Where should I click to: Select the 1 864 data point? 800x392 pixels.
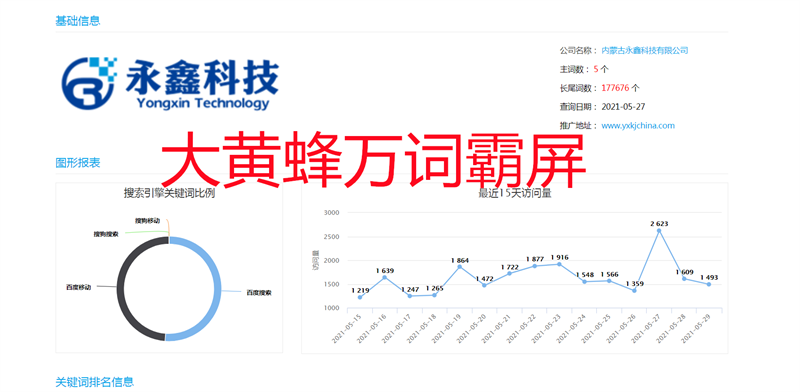click(x=460, y=266)
